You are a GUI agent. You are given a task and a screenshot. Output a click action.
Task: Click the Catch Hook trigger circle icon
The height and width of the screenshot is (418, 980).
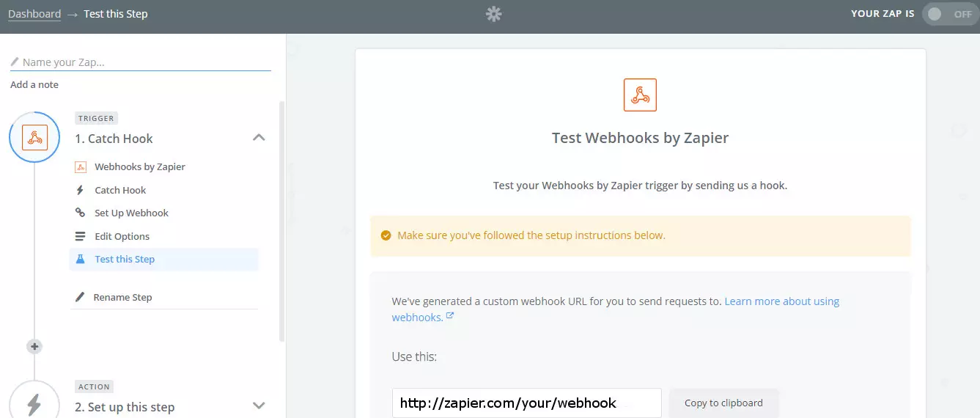(x=34, y=137)
